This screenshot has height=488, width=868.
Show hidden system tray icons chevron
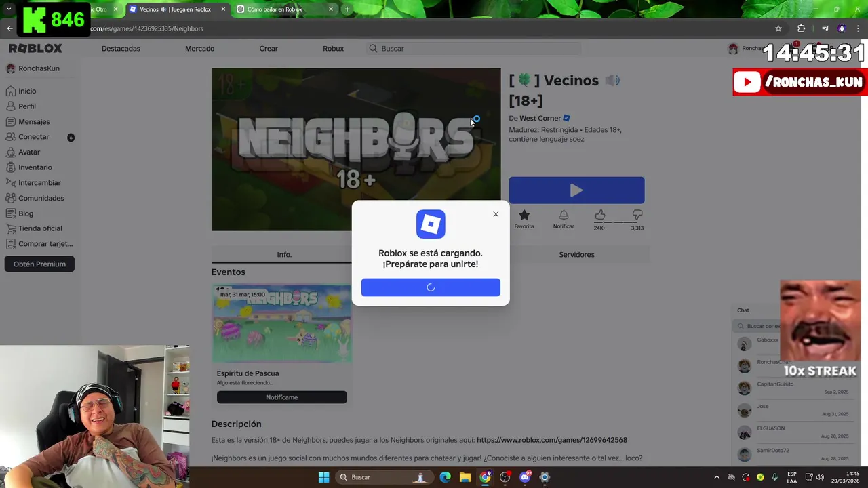click(716, 477)
